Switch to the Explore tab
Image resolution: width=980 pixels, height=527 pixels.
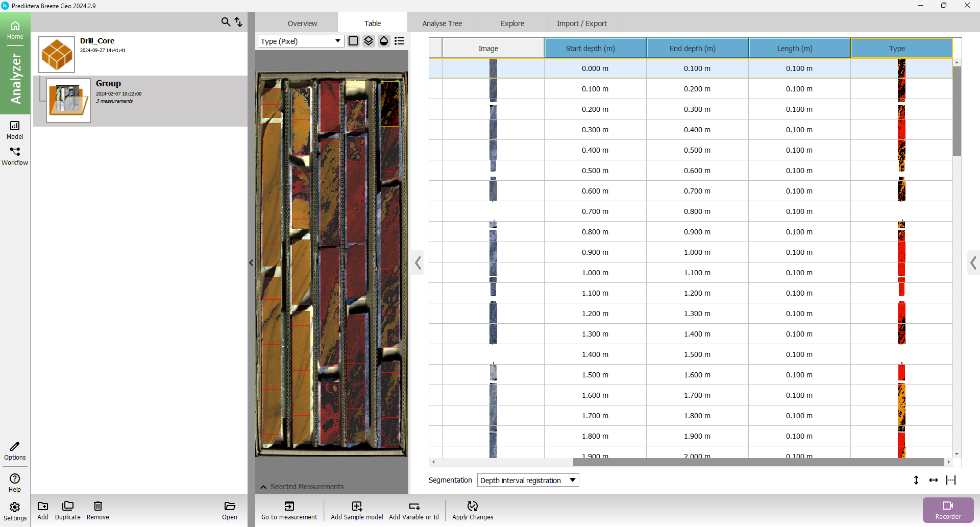[x=512, y=23]
